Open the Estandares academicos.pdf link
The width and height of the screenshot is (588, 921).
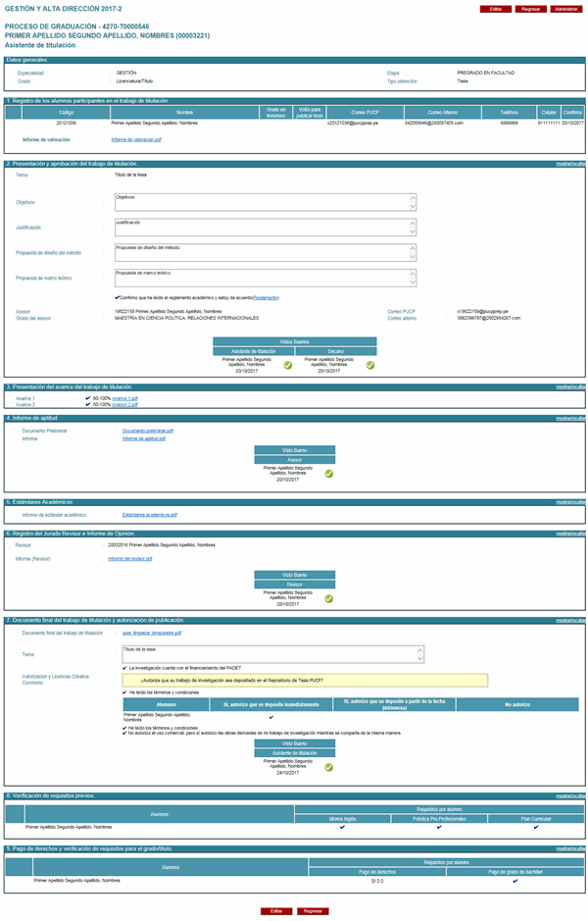pos(150,515)
